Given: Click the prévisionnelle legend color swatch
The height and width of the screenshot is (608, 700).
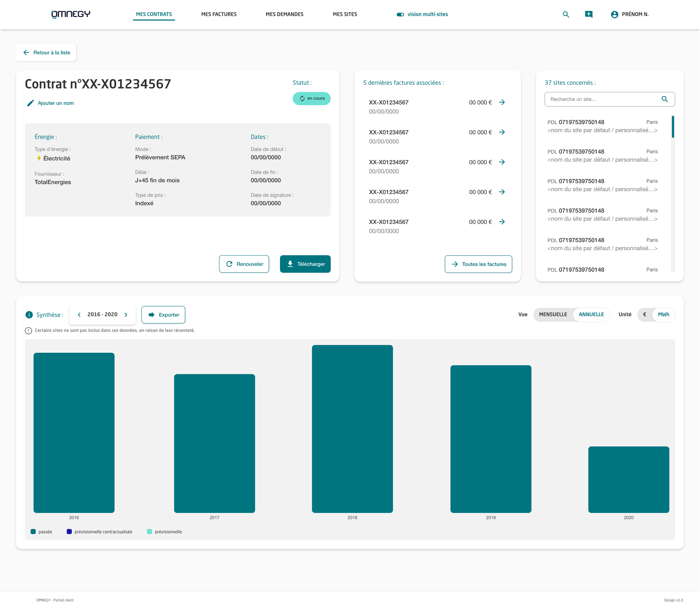Looking at the screenshot, I should coord(149,531).
